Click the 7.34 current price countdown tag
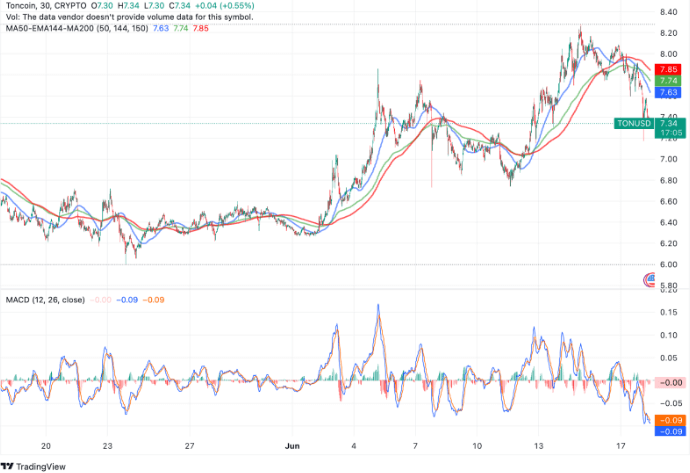Image resolution: width=690 pixels, height=473 pixels. [670, 128]
